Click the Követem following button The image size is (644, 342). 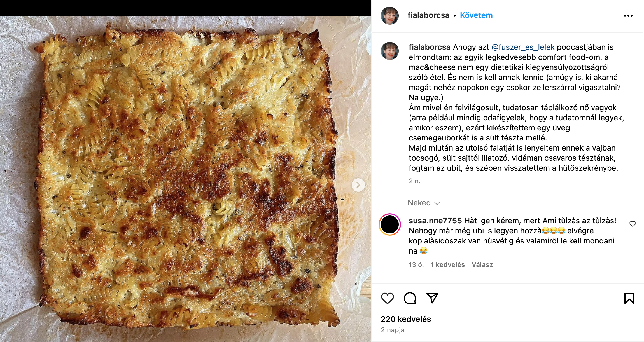(476, 15)
